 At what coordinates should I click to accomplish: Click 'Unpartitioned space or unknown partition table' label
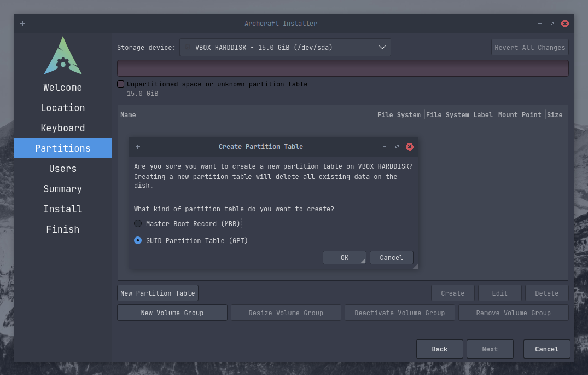click(x=217, y=84)
